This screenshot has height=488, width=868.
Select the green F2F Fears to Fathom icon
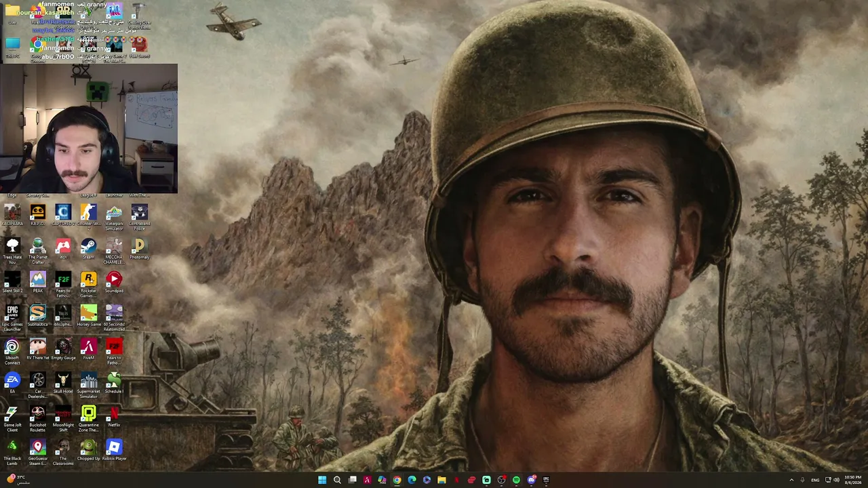[63, 285]
